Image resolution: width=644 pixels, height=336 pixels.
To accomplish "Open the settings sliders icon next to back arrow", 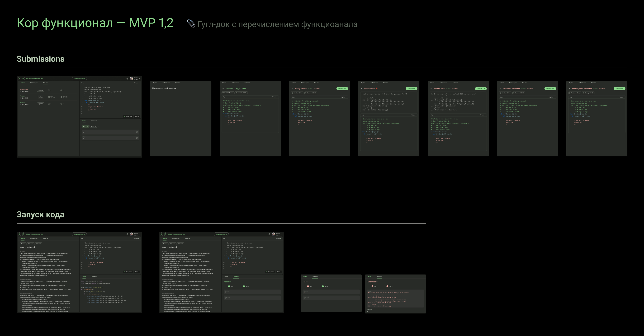I will [23, 79].
